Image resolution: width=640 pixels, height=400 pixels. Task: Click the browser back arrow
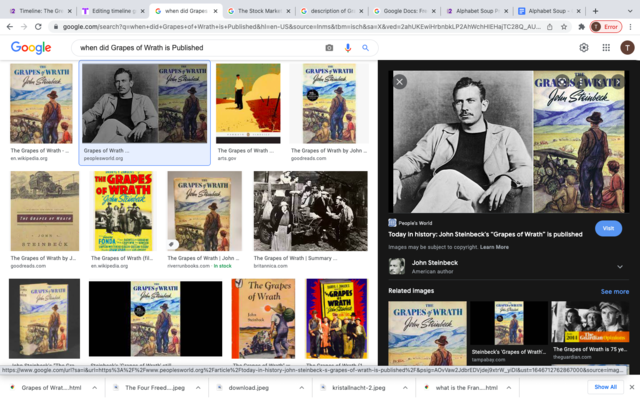(x=10, y=27)
